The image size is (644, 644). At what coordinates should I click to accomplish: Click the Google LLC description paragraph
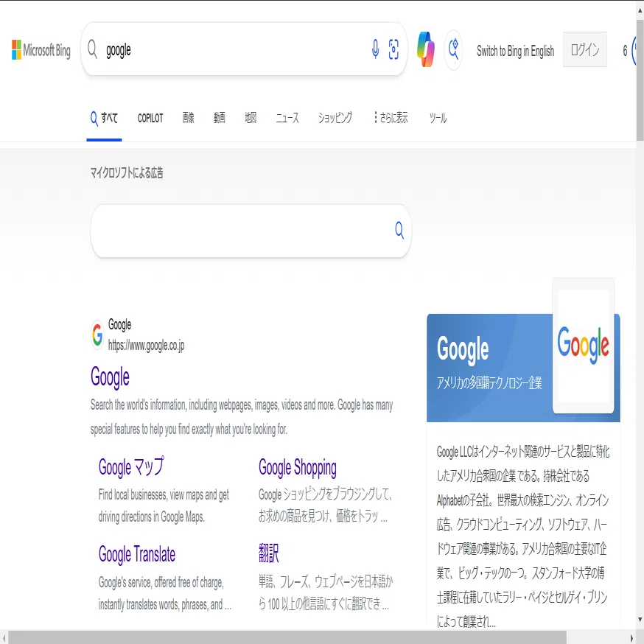523,536
